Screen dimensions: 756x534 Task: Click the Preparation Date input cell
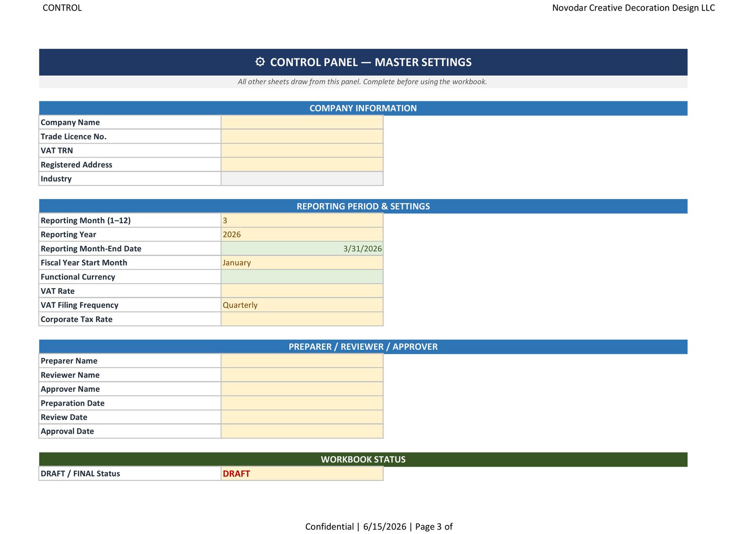(x=302, y=404)
